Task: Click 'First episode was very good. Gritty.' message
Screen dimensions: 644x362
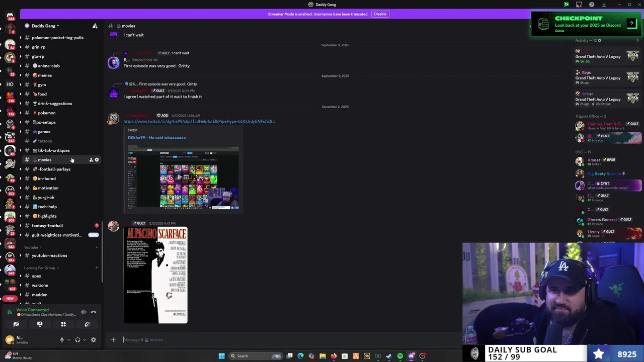Action: 156,66
